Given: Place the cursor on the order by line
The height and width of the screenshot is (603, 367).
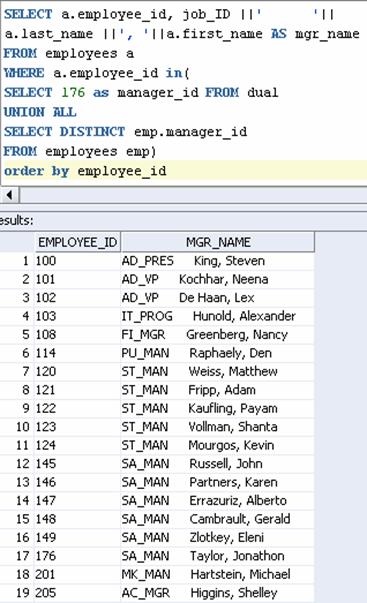Looking at the screenshot, I should [184, 171].
